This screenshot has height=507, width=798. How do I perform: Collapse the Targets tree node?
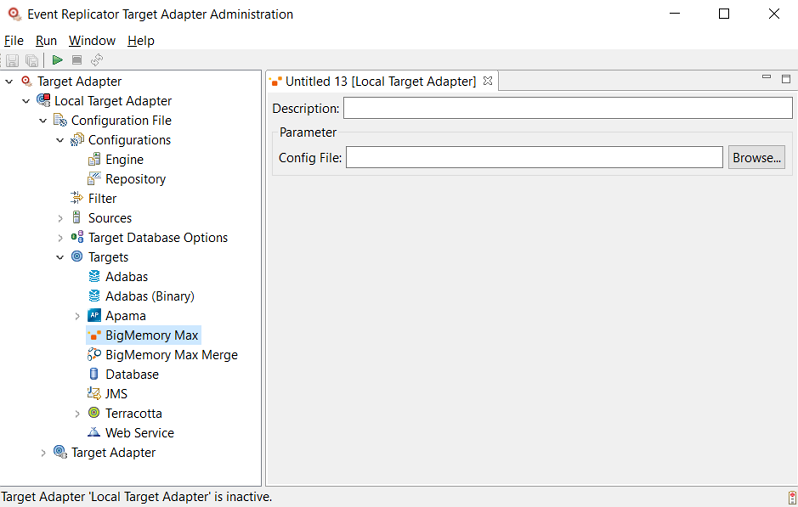tap(60, 257)
